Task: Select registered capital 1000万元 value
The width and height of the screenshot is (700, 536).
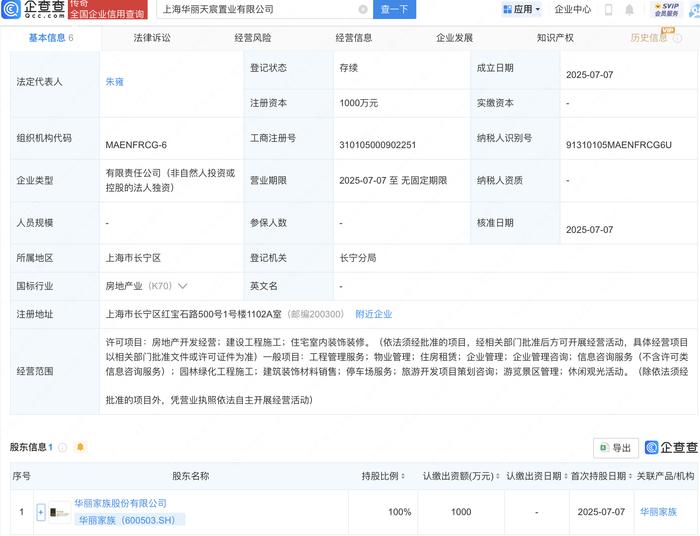Action: point(358,103)
